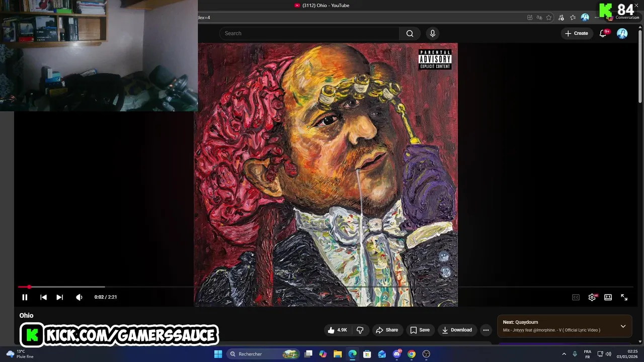This screenshot has width=644, height=362.
Task: Show hidden system tray icons
Action: [564, 354]
